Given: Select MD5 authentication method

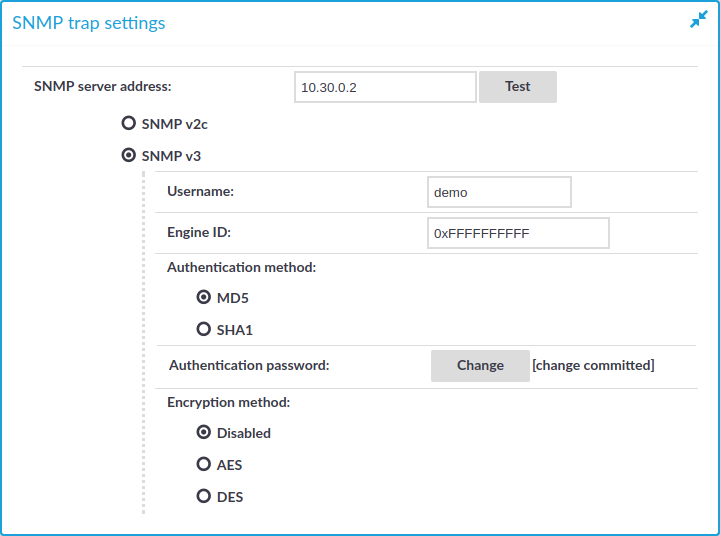Looking at the screenshot, I should [x=204, y=297].
